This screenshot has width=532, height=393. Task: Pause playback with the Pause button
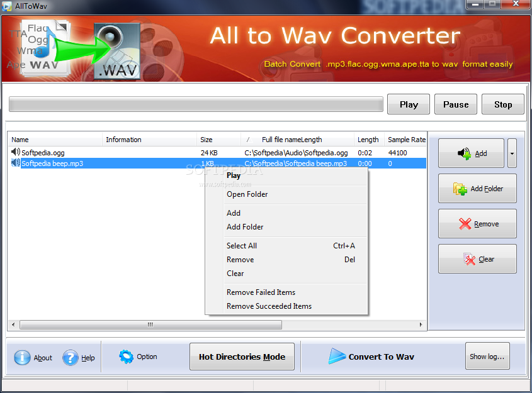(456, 104)
